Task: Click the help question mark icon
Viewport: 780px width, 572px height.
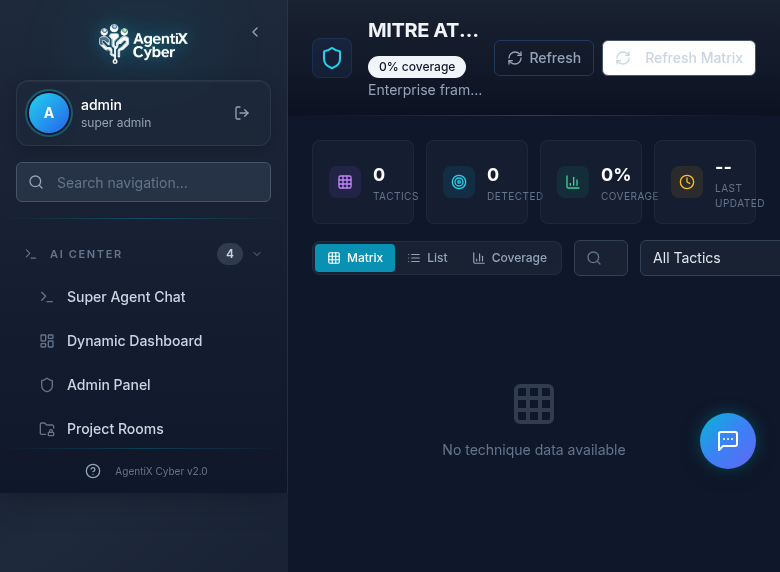Action: tap(93, 471)
